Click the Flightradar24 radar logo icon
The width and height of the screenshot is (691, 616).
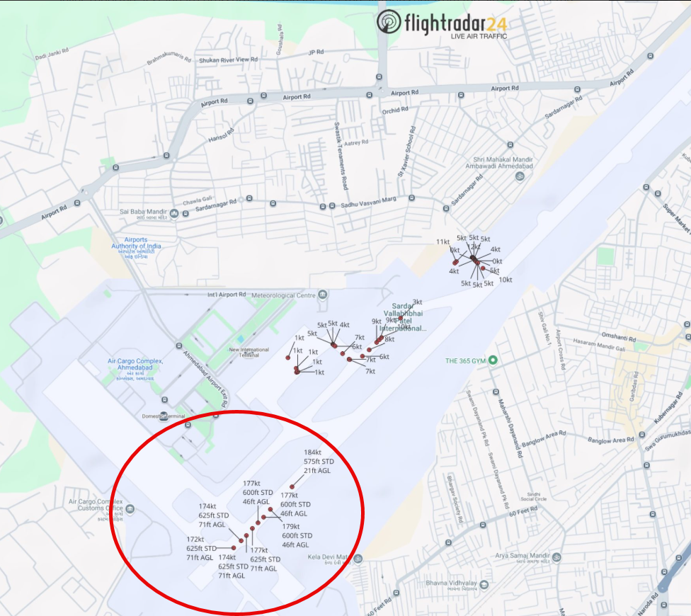389,21
